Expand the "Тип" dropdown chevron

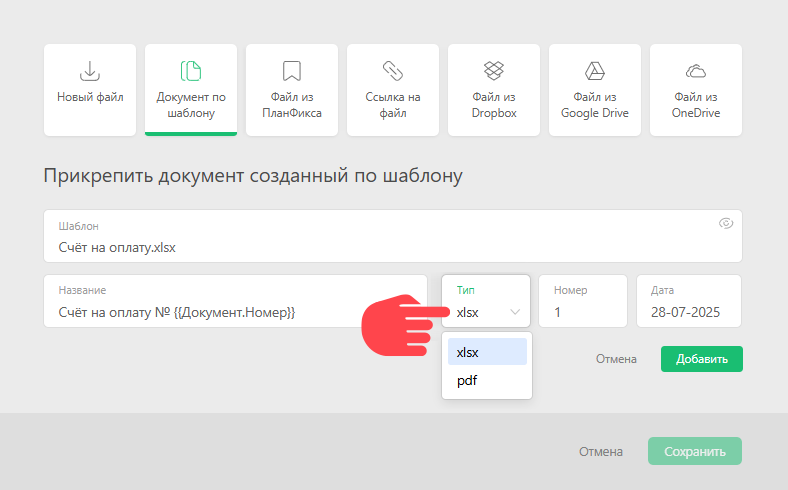coord(515,312)
